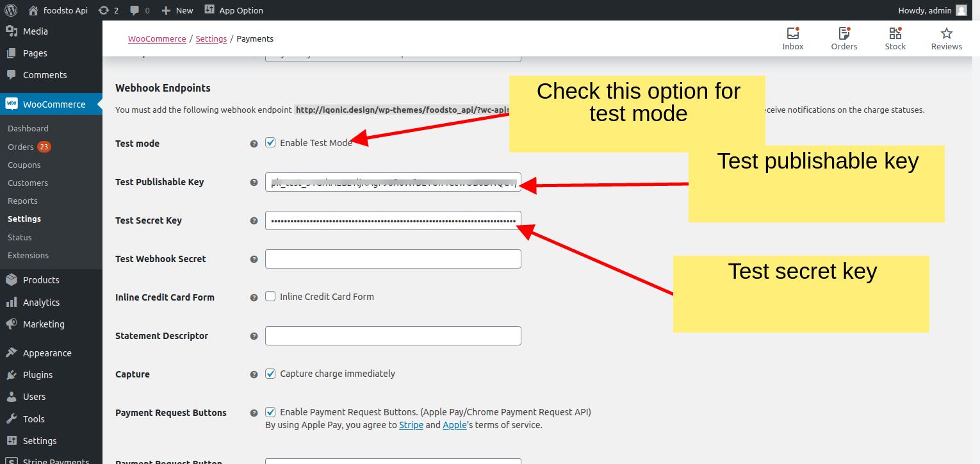Click the updates icon showing 2
Image resolution: width=980 pixels, height=464 pixels.
click(103, 10)
